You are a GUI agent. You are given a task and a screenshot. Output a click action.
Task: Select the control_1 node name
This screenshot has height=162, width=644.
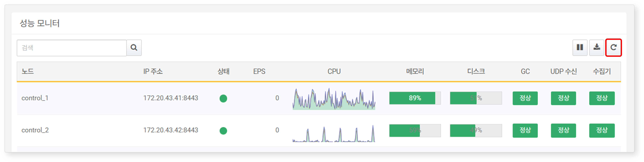pos(35,98)
